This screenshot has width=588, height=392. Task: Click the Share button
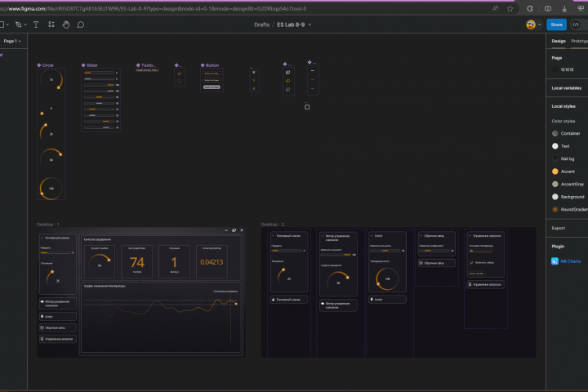[556, 24]
